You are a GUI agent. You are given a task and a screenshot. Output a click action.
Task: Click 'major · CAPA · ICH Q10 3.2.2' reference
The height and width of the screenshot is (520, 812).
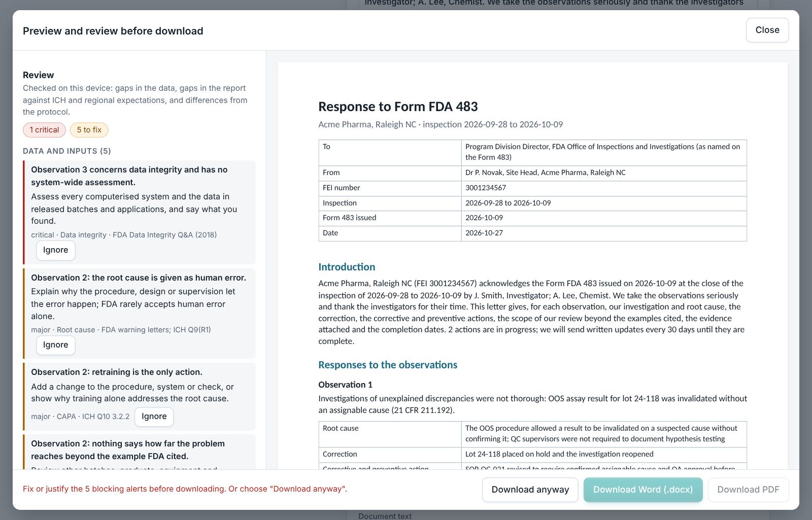pyautogui.click(x=80, y=417)
